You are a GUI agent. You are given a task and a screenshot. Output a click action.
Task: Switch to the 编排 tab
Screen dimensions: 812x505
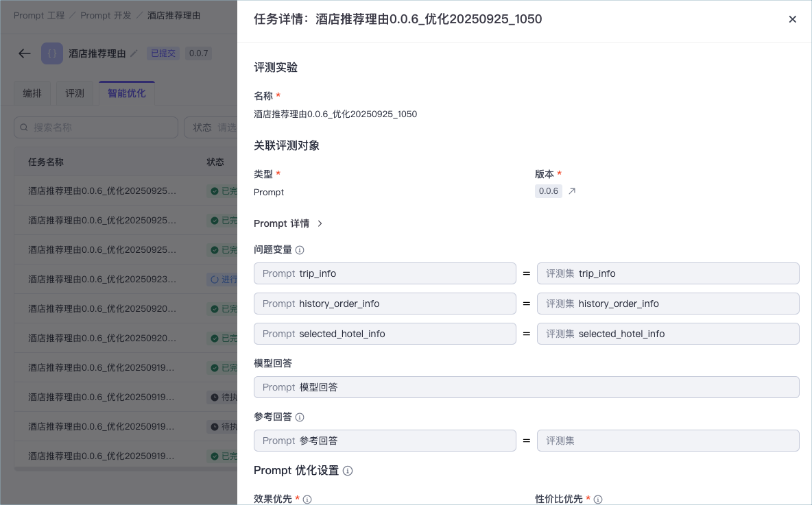pyautogui.click(x=32, y=93)
